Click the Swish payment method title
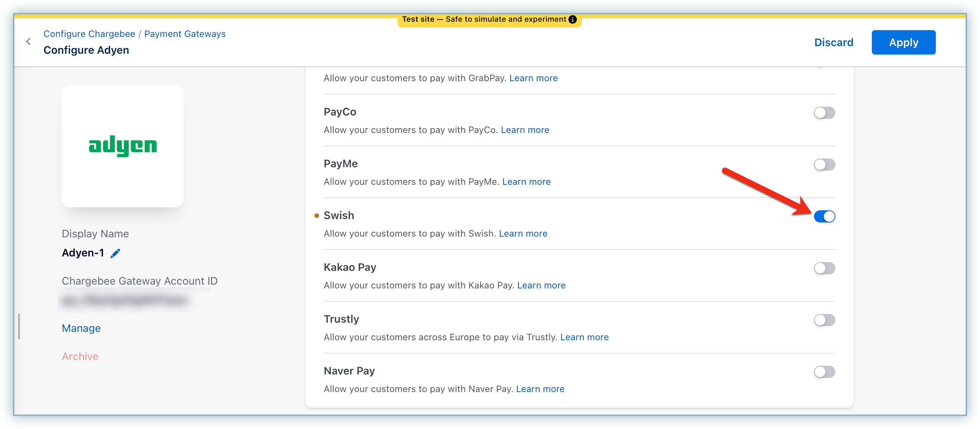Viewport: 980px width, 429px height. click(339, 216)
